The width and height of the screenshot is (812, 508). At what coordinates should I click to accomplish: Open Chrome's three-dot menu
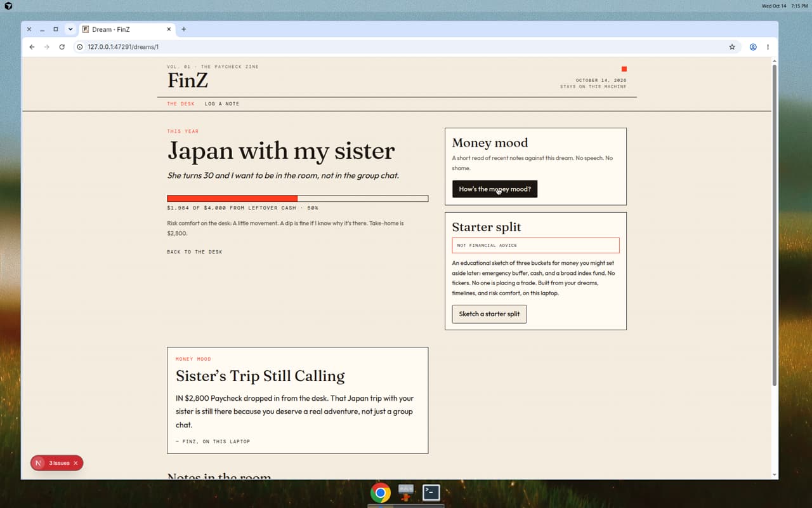pyautogui.click(x=768, y=47)
